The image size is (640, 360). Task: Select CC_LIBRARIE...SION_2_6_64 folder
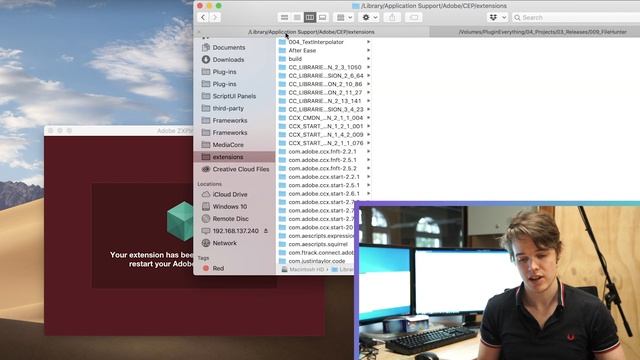click(326, 76)
